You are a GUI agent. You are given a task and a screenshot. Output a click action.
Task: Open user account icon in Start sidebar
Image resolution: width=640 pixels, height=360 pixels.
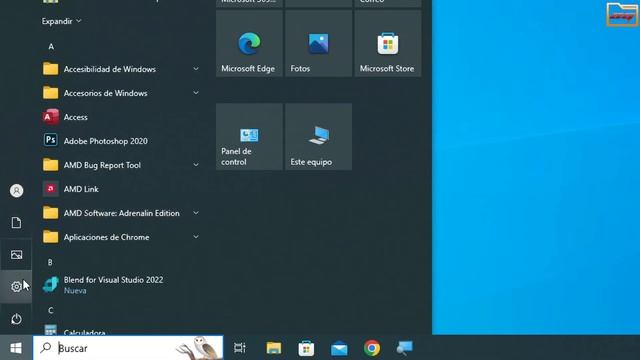tap(16, 191)
